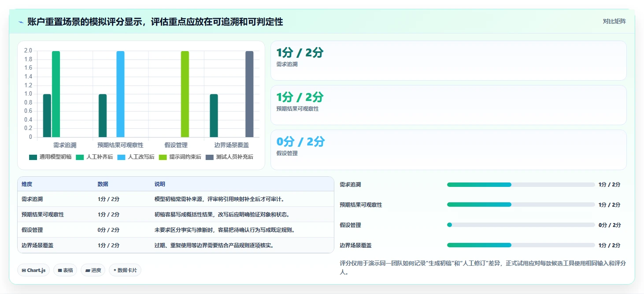Click the 需求追溯 progress bar
The width and height of the screenshot is (644, 294).
521,185
